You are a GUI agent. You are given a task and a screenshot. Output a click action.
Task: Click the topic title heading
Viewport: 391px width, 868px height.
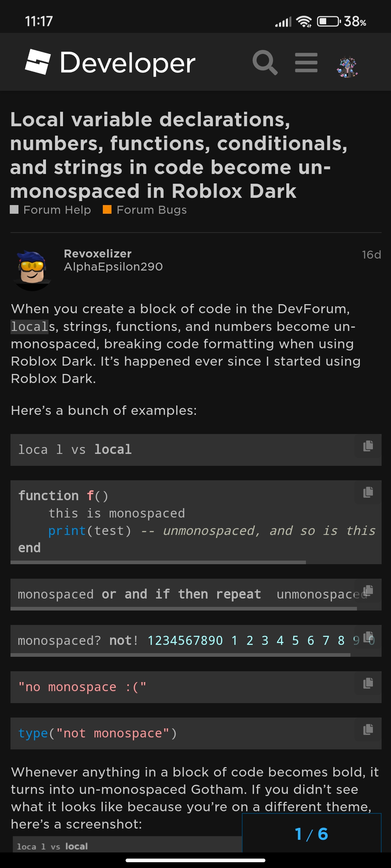179,155
